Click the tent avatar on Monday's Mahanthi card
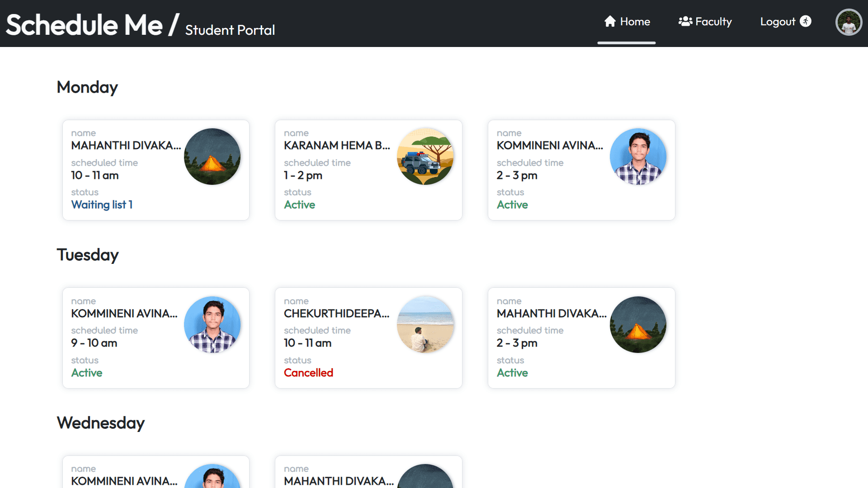The height and width of the screenshot is (488, 868). (x=212, y=156)
